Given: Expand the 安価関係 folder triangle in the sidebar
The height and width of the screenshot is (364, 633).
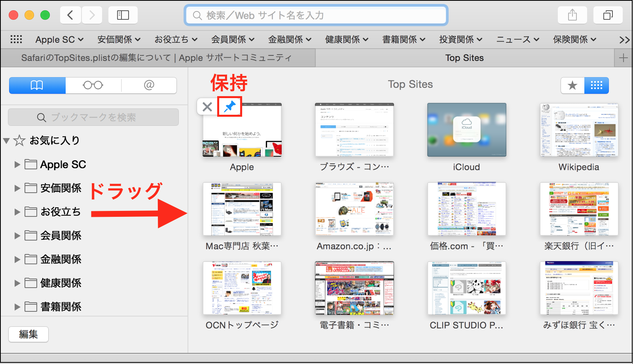Looking at the screenshot, I should [x=17, y=188].
